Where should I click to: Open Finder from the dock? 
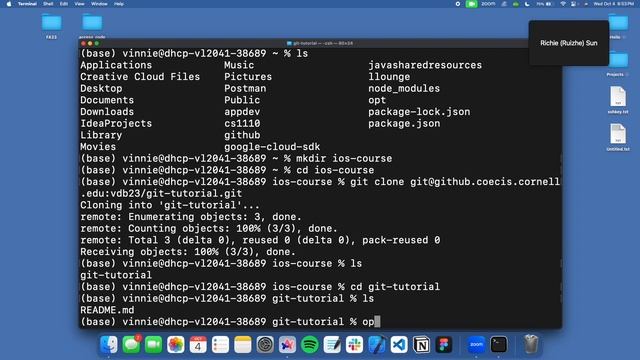pos(109,345)
